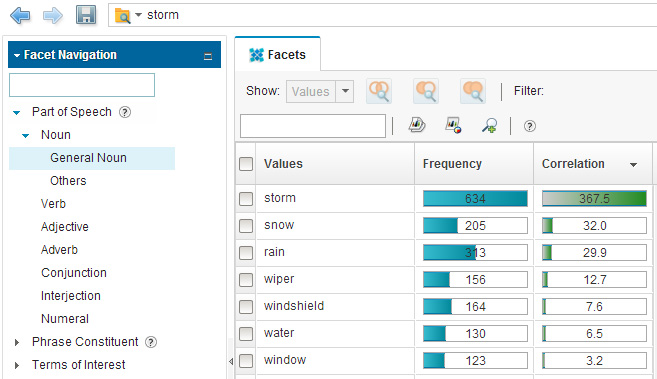Click the facet navigation search box
This screenshot has width=657, height=379.
pos(82,85)
